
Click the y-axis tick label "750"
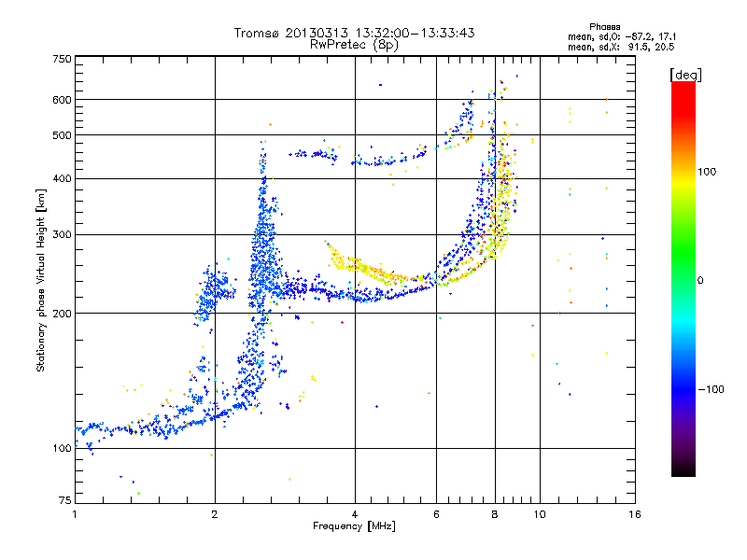tap(63, 59)
